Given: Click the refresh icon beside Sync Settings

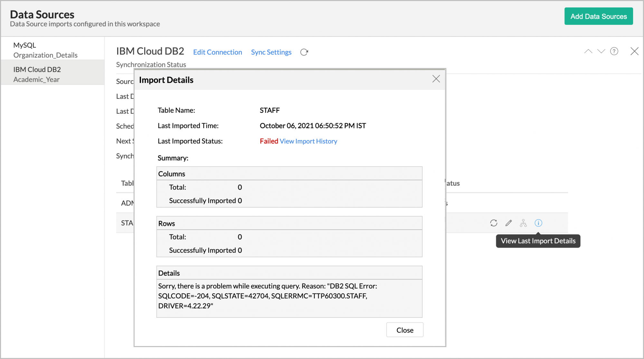Looking at the screenshot, I should [304, 52].
